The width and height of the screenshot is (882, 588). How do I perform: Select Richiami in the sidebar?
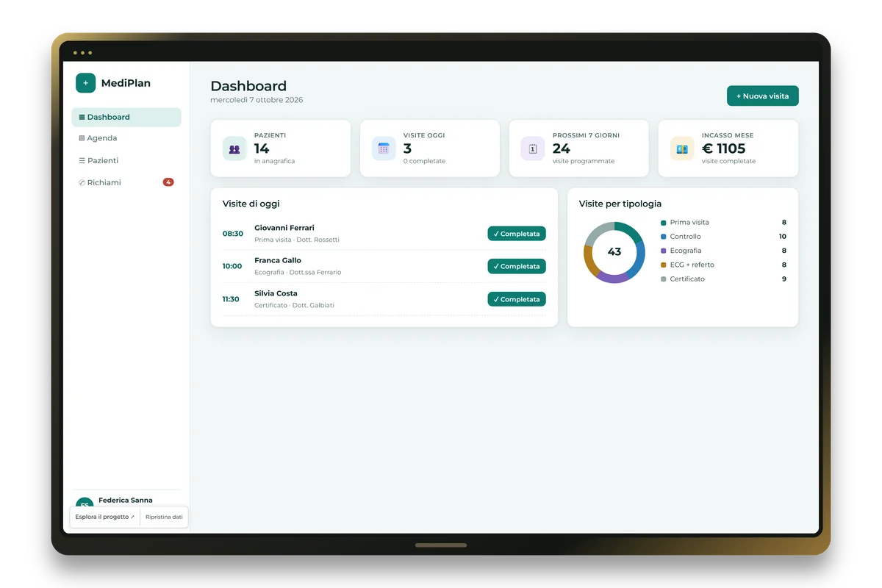[x=126, y=182]
